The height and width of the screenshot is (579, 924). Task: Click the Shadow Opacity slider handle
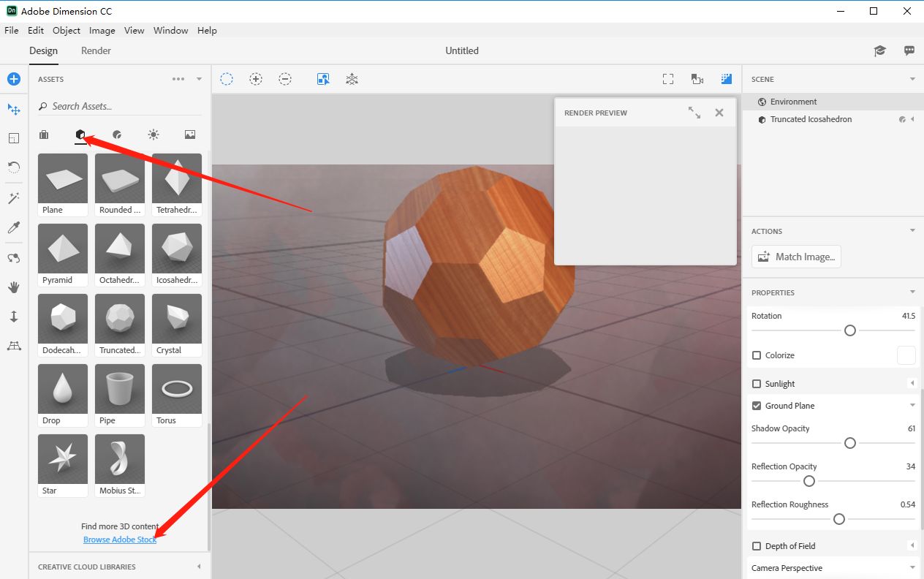point(849,443)
